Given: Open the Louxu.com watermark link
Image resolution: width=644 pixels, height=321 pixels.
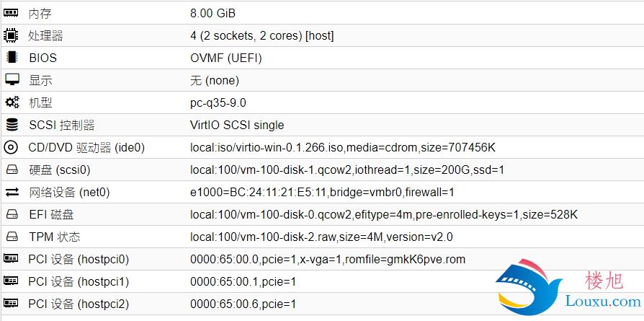Looking at the screenshot, I should click(603, 302).
